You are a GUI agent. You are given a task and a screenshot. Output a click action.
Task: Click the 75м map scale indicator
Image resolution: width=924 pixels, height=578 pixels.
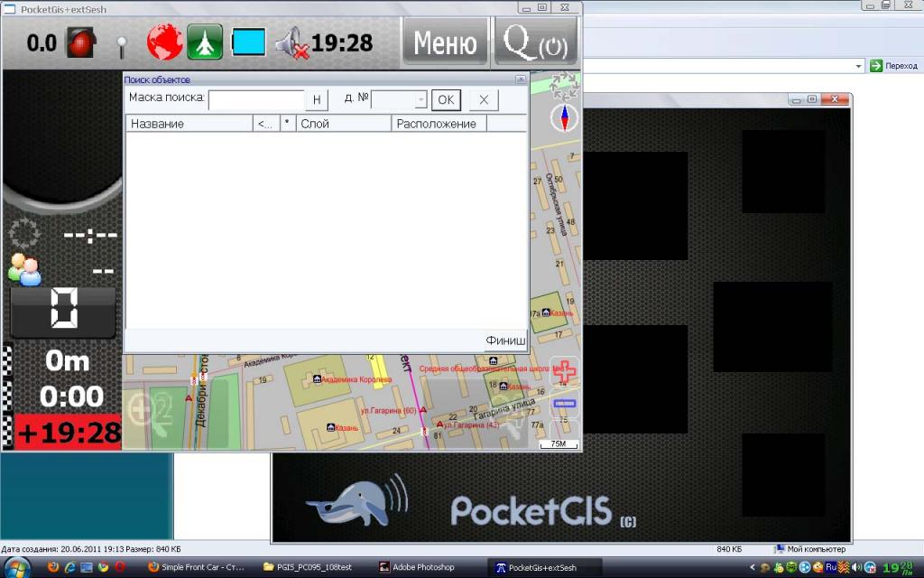coord(559,444)
